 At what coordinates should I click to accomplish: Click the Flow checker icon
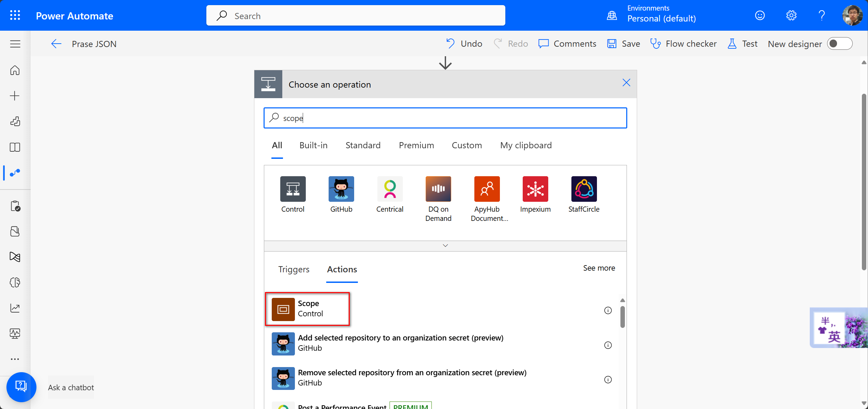point(655,44)
